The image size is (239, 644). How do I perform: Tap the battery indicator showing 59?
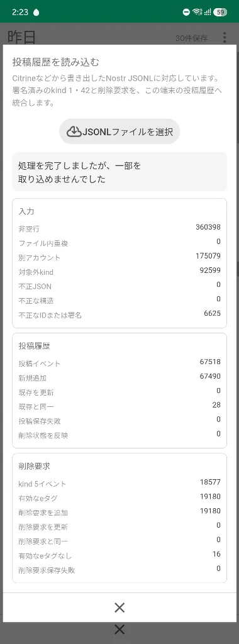(x=220, y=12)
